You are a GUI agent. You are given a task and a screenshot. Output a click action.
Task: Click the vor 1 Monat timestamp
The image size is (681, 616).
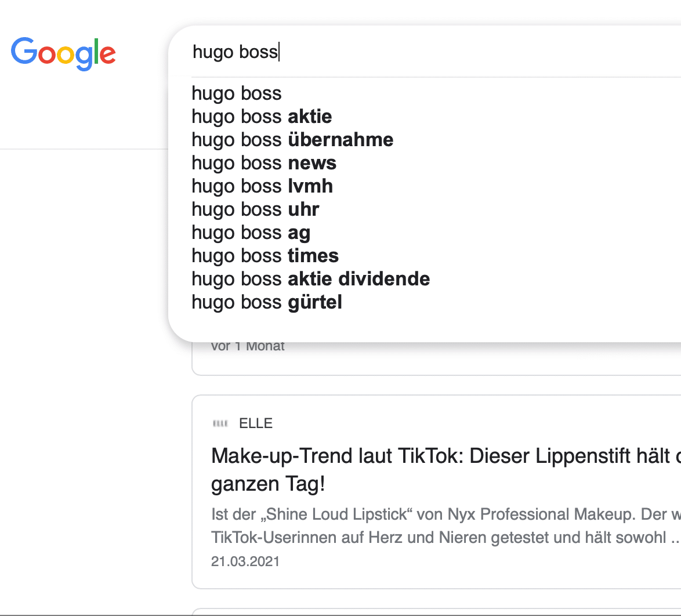[x=248, y=346]
